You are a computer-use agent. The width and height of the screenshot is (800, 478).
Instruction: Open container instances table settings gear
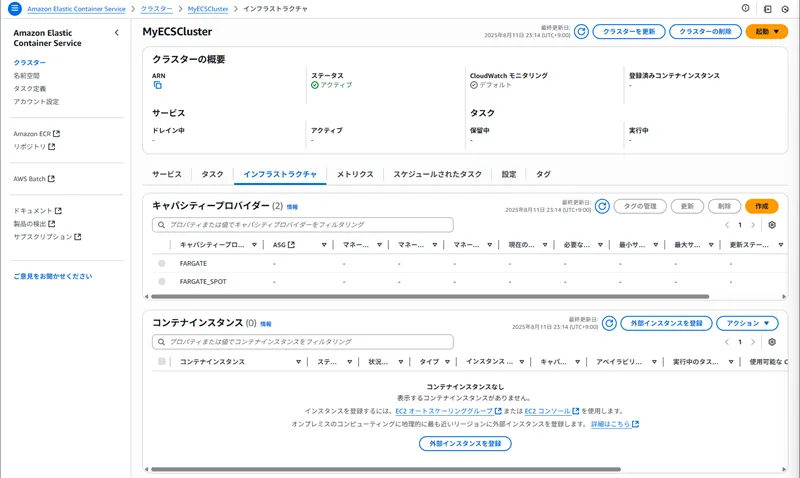[x=772, y=342]
